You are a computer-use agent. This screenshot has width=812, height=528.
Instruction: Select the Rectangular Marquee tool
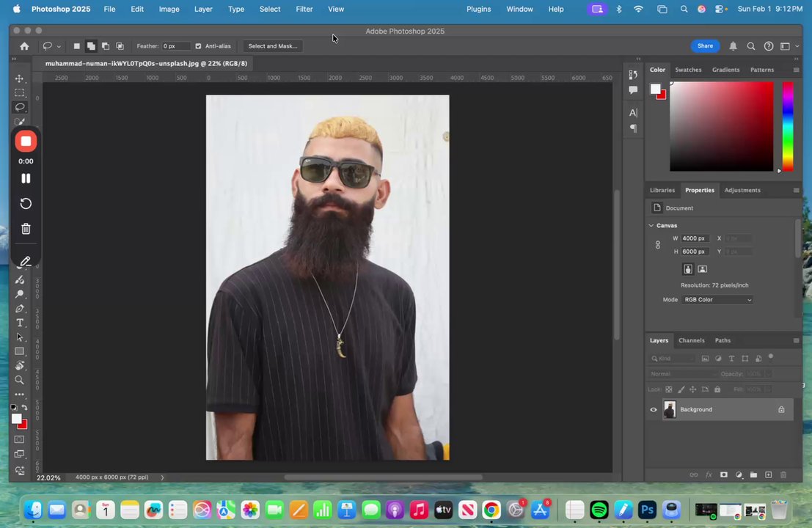click(20, 93)
